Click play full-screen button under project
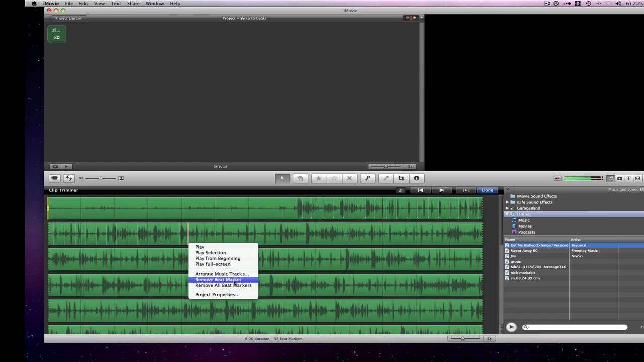Viewport: 644px width, 362px height. click(x=55, y=166)
